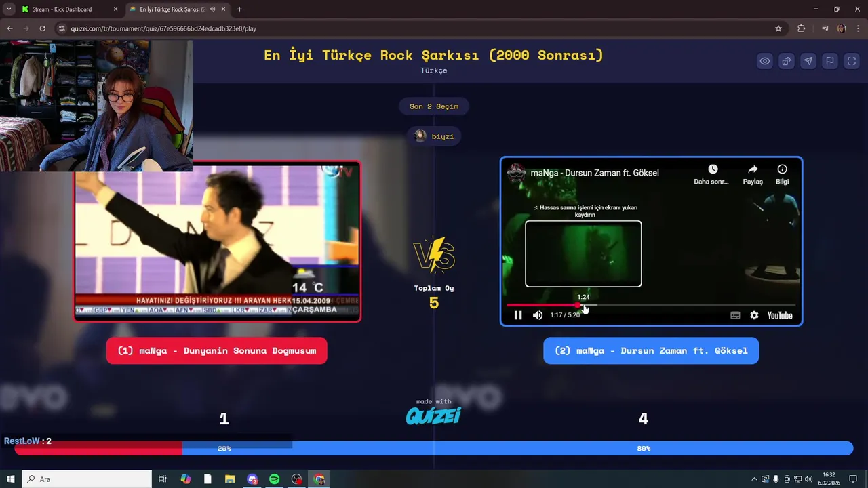Click the YouTube video progress bar

(651, 305)
